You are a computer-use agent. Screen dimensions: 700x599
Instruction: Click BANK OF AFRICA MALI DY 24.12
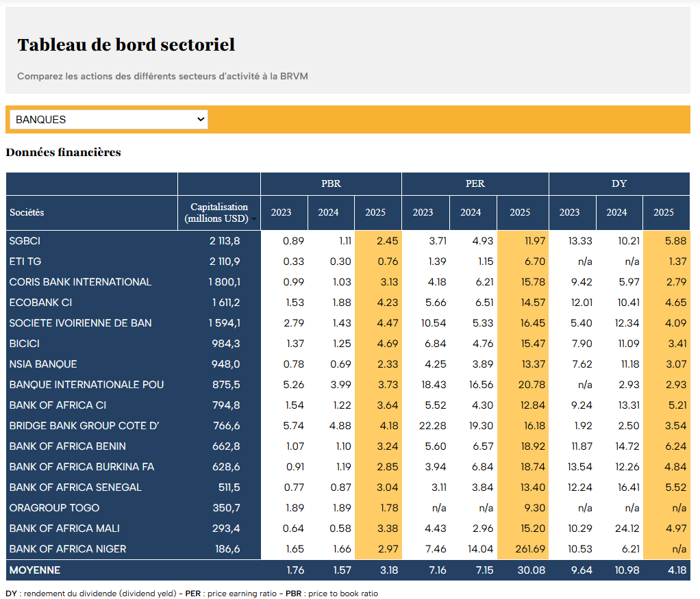tap(627, 528)
